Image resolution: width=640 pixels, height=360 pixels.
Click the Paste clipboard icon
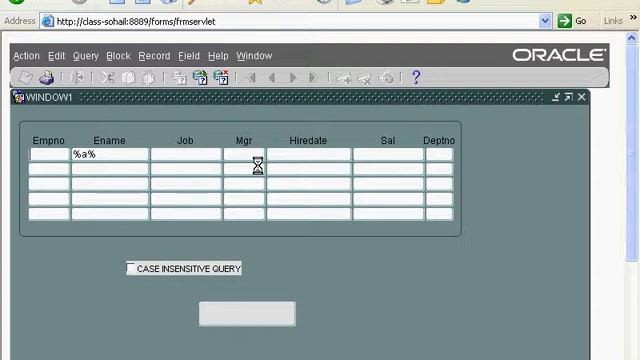149,77
